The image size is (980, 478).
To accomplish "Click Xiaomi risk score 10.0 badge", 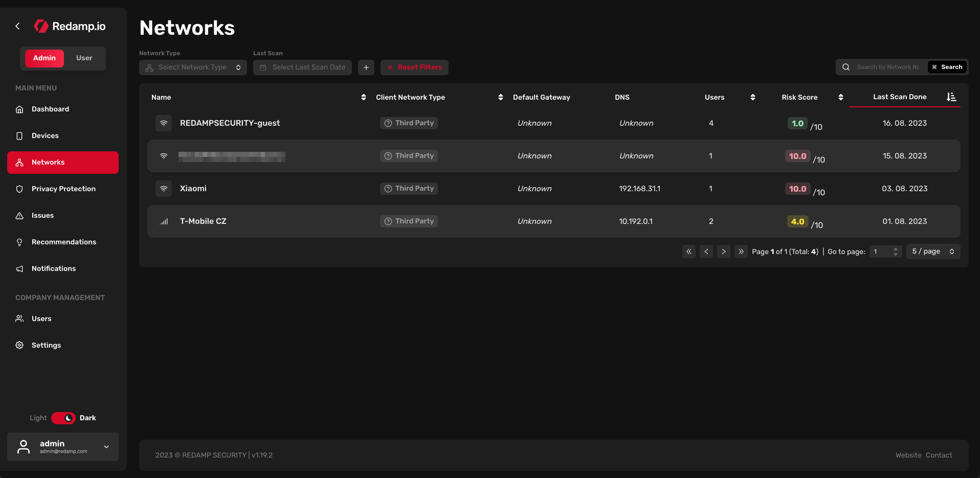I will (797, 189).
